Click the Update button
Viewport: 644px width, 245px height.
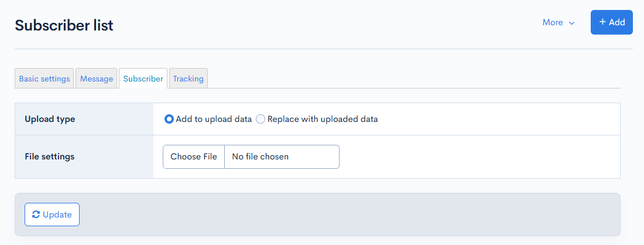point(52,215)
